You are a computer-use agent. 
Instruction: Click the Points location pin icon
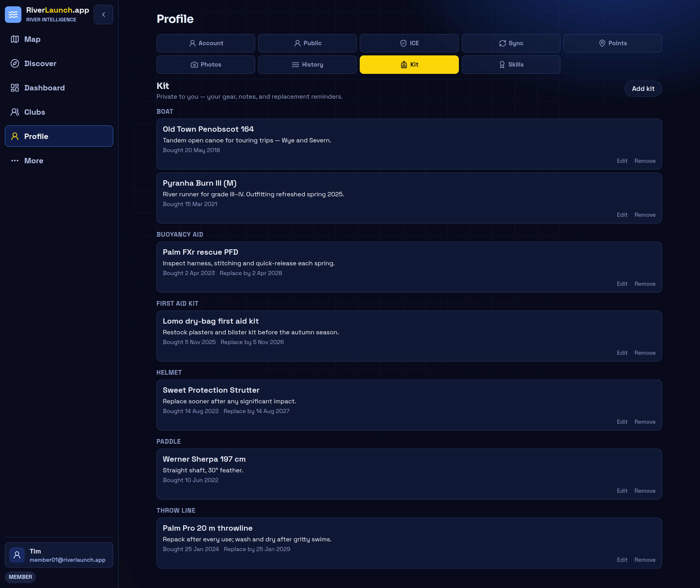tap(602, 43)
